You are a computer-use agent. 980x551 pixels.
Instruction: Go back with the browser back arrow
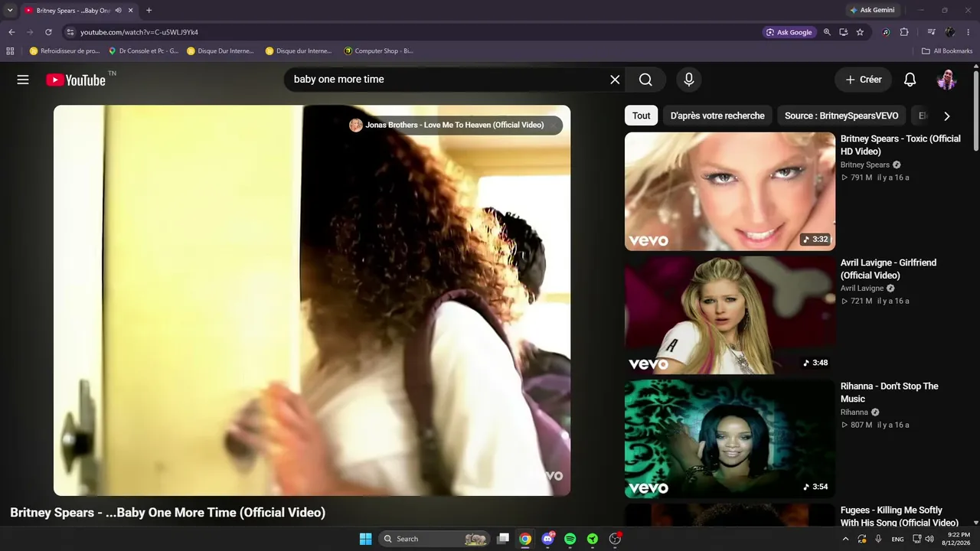tap(11, 32)
